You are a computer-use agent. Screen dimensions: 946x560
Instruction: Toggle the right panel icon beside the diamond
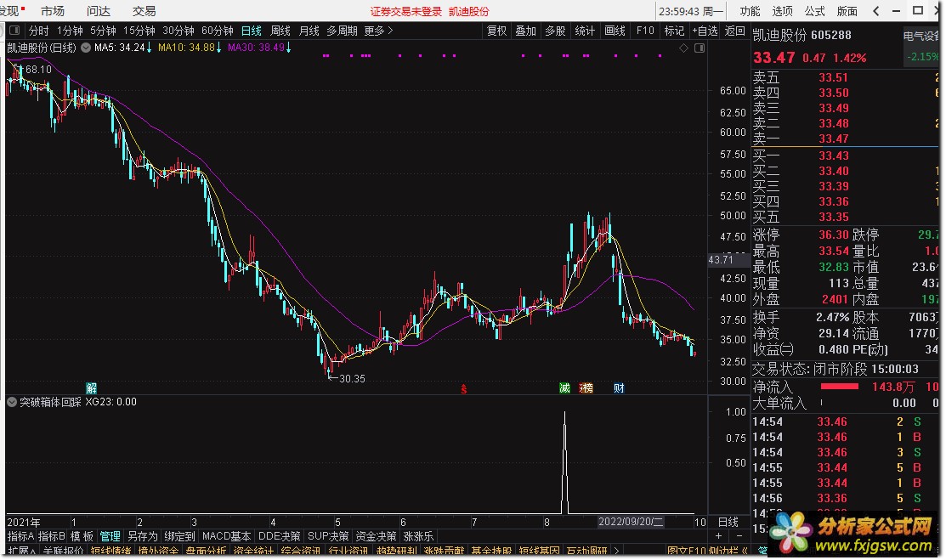pyautogui.click(x=700, y=48)
